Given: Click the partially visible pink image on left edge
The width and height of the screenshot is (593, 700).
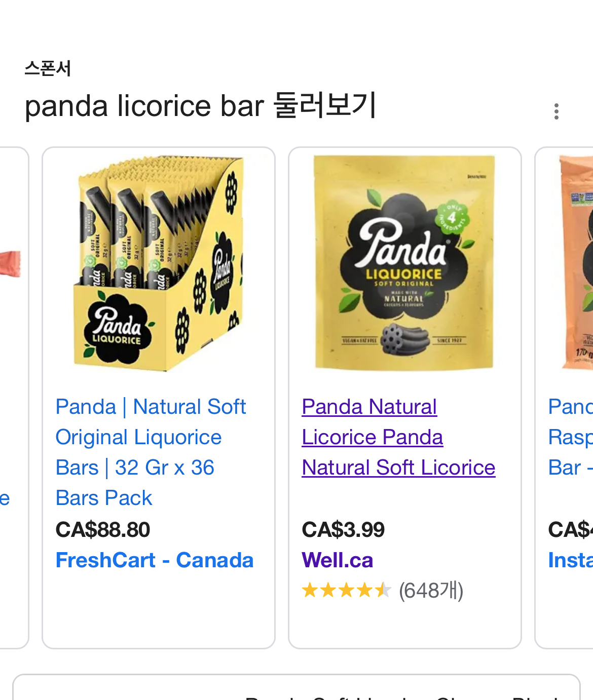Looking at the screenshot, I should coord(10,263).
